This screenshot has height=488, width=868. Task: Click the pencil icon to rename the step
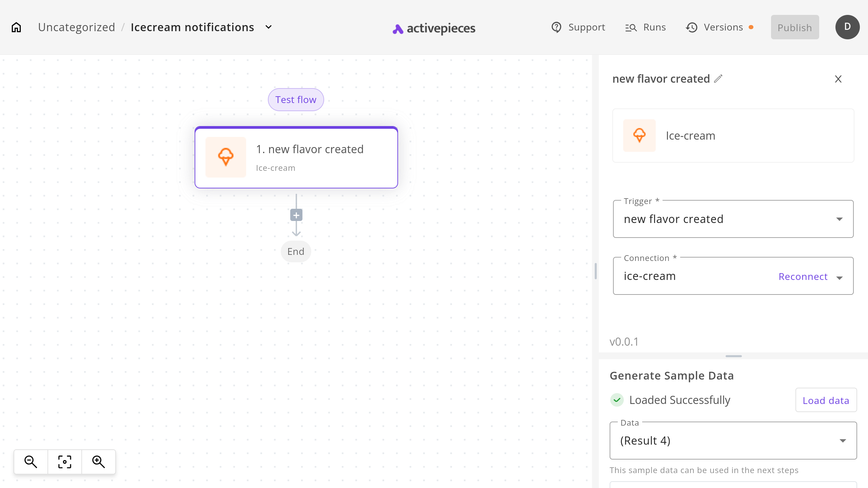tap(718, 79)
